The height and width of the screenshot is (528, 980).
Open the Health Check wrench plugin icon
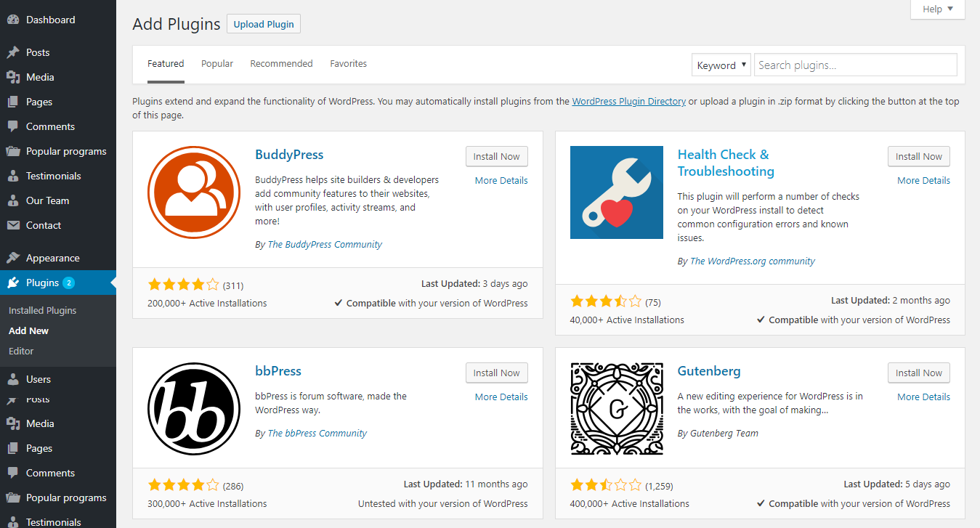pos(616,192)
